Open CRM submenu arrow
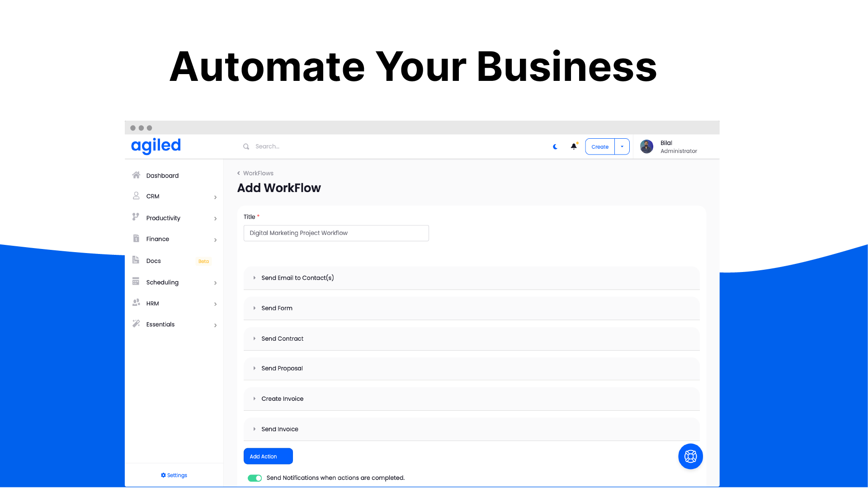The image size is (868, 488). point(216,197)
